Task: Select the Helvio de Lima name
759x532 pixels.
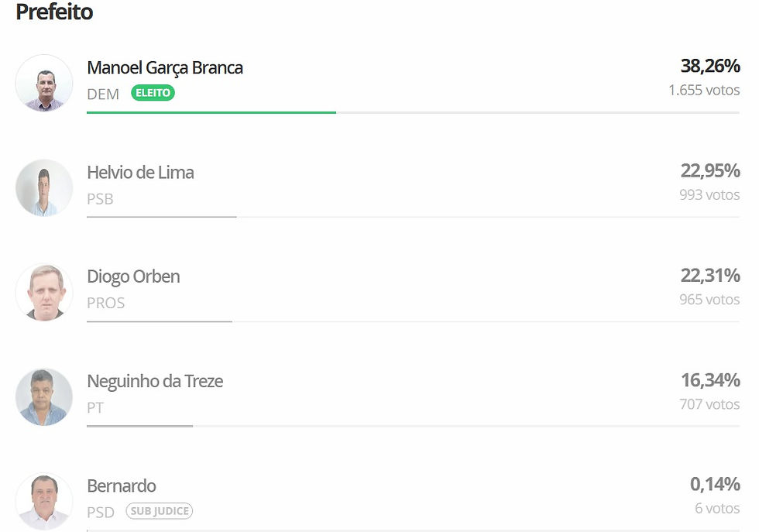Action: [140, 173]
